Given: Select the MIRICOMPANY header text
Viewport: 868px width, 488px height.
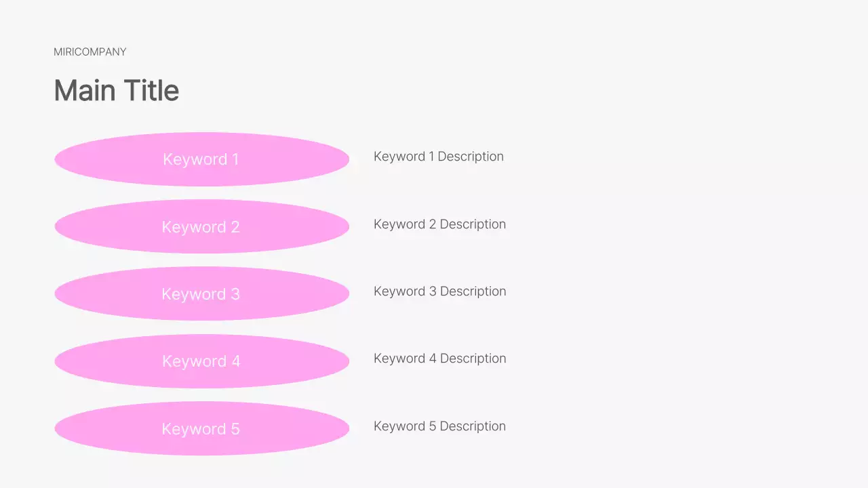Looking at the screenshot, I should tap(90, 52).
